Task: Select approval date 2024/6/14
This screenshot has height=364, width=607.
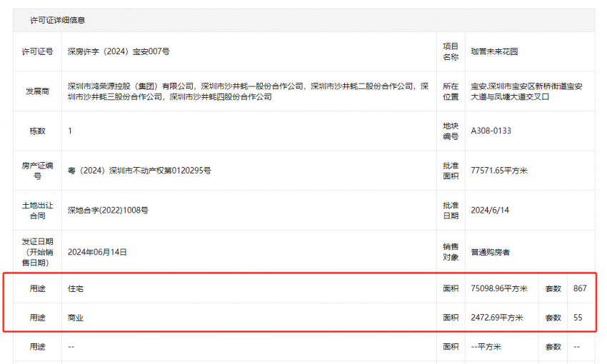Action: pyautogui.click(x=490, y=211)
